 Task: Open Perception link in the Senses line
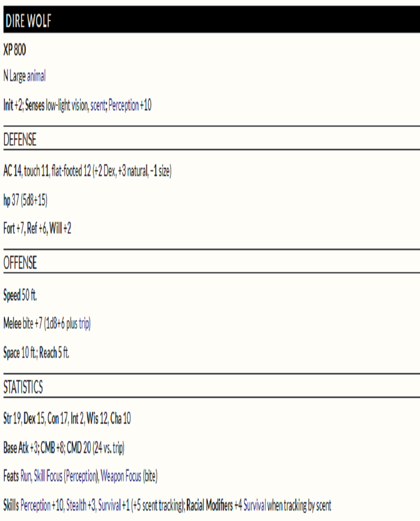(x=123, y=106)
